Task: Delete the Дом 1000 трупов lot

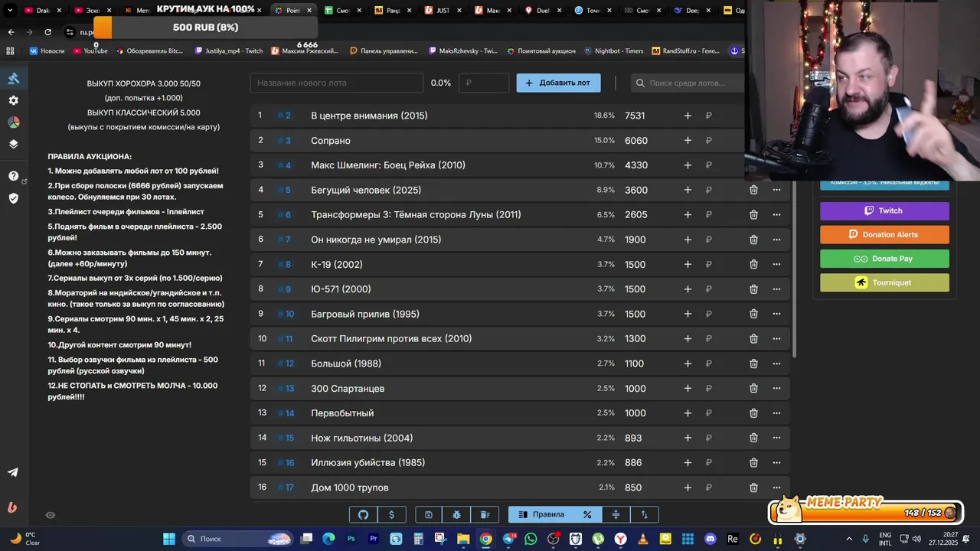Action: (753, 487)
